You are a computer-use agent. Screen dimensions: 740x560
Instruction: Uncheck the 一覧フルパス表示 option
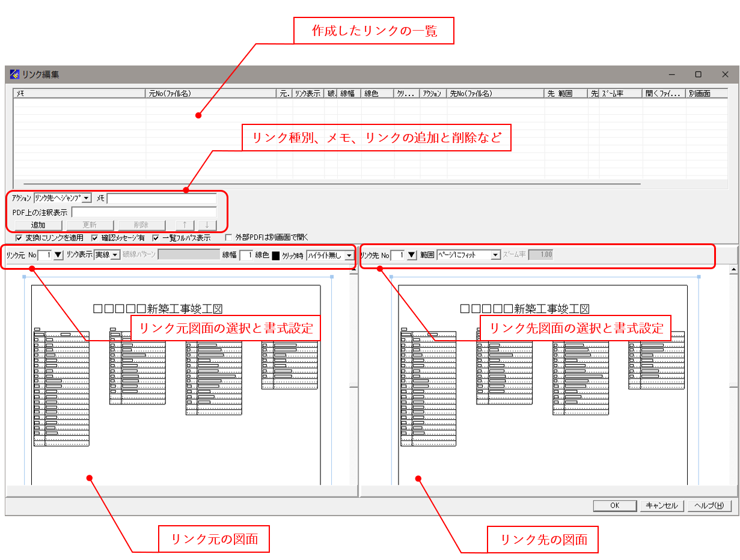tap(156, 237)
